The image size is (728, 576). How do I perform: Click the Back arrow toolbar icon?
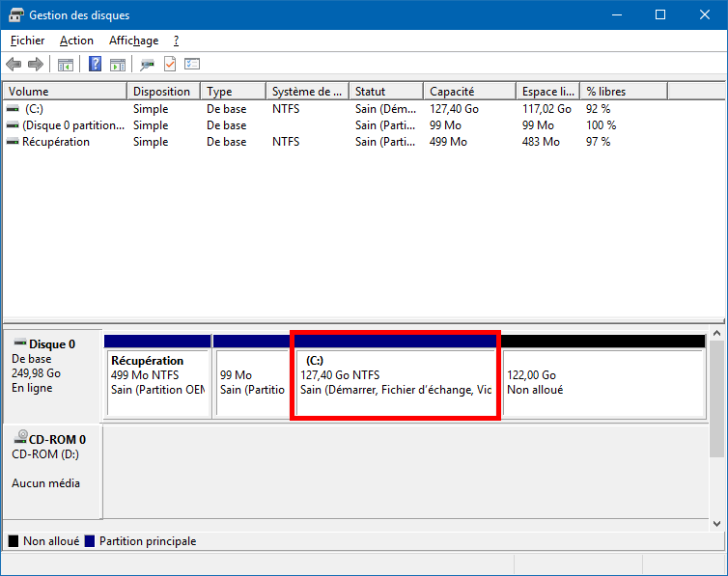click(x=14, y=64)
